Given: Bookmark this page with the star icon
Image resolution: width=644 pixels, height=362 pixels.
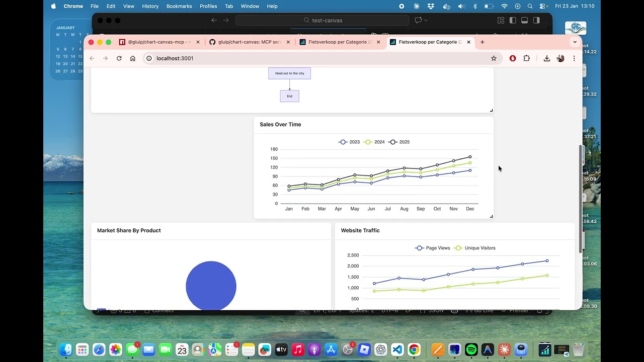Looking at the screenshot, I should (x=494, y=58).
